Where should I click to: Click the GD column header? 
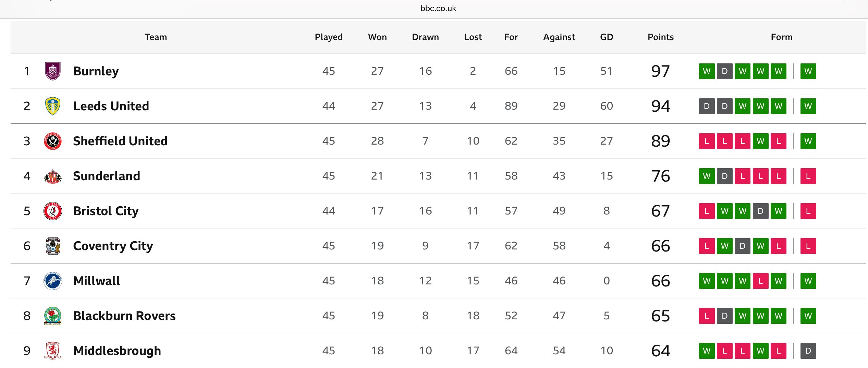pyautogui.click(x=607, y=37)
